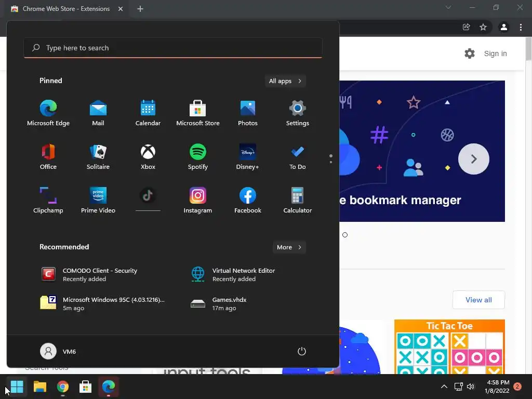Viewport: 532px width, 399px height.
Task: Click Chrome's share this page icon
Action: [x=467, y=27]
